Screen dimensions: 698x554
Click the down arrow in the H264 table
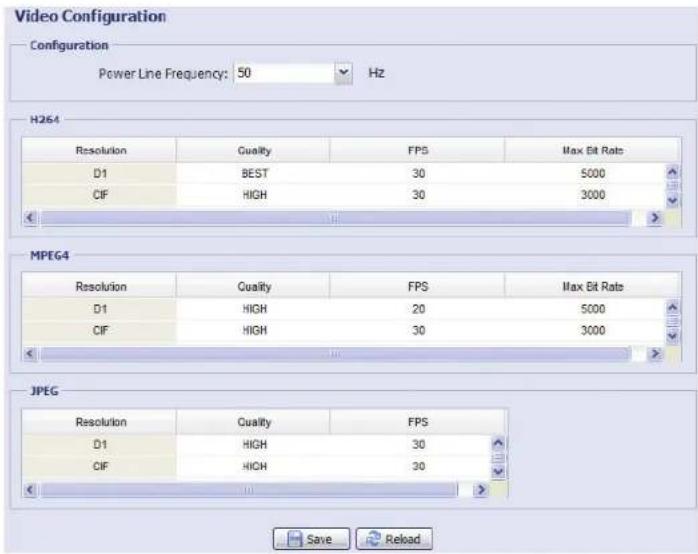[672, 201]
